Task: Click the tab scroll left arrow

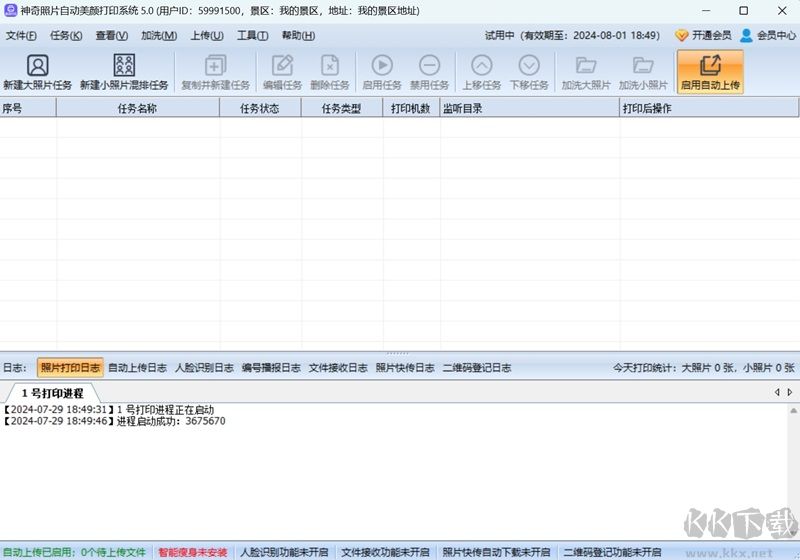Action: [777, 392]
